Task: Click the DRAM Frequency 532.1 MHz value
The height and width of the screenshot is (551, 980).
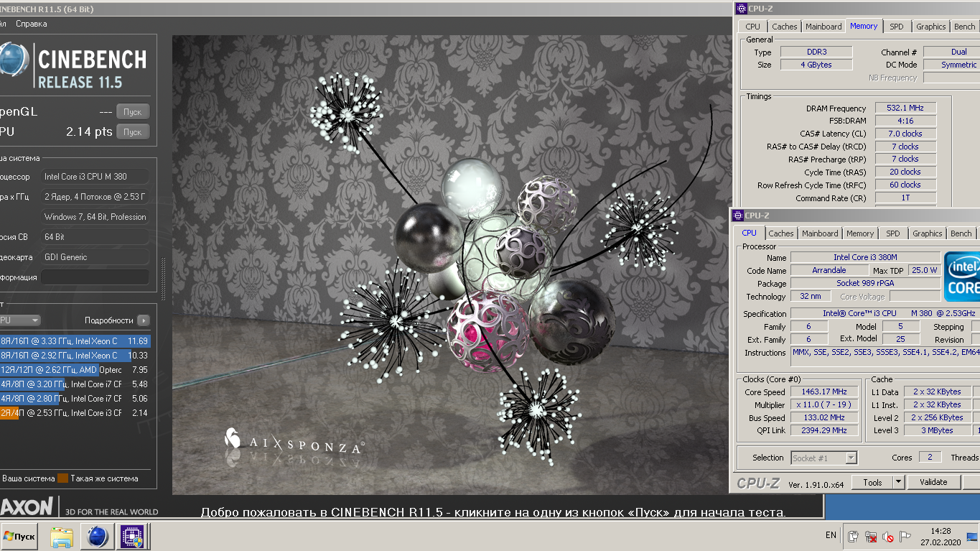Action: pos(905,108)
